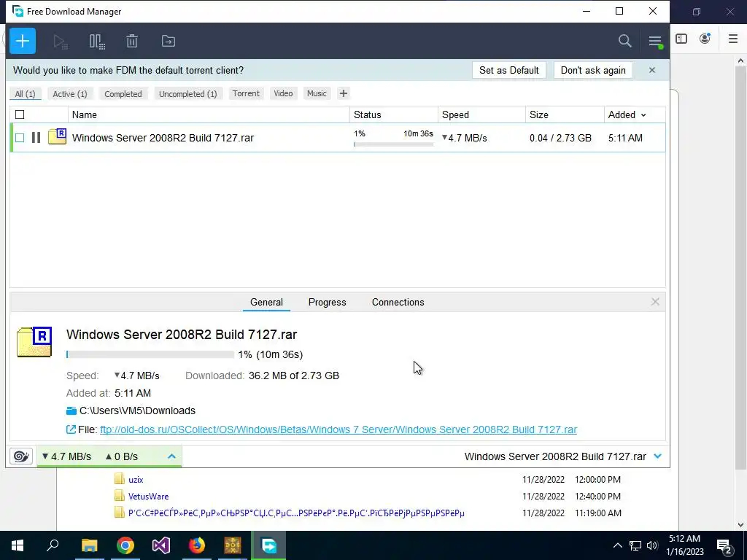Click the move to folder toolbar icon
Image resolution: width=747 pixels, height=560 pixels.
pyautogui.click(x=169, y=42)
